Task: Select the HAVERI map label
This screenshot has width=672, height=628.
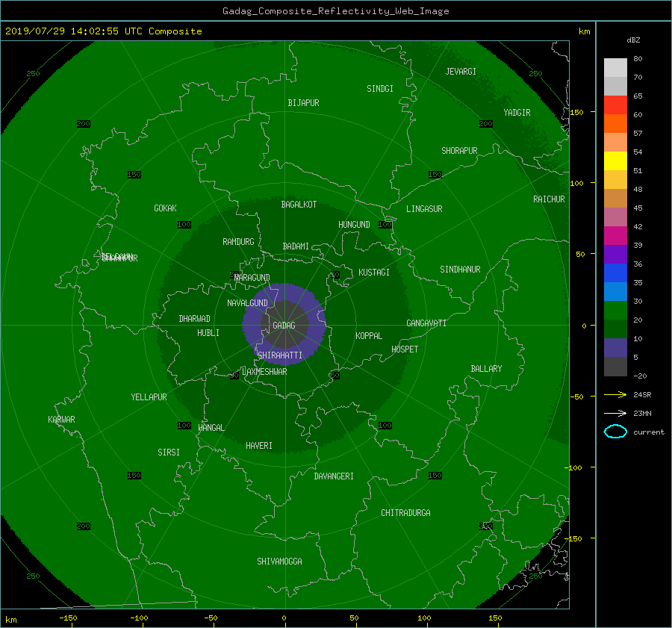Action: (x=259, y=447)
